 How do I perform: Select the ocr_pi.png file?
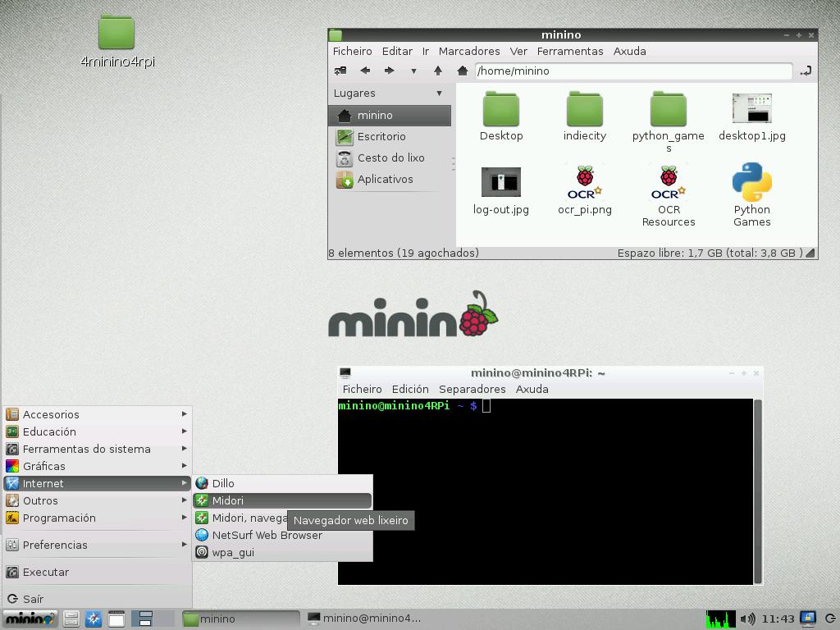[584, 190]
